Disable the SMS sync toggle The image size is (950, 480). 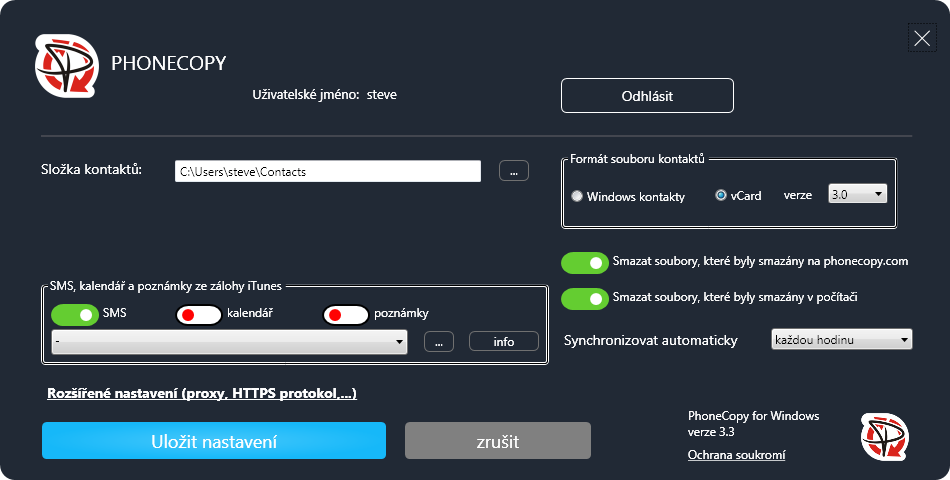[x=75, y=315]
